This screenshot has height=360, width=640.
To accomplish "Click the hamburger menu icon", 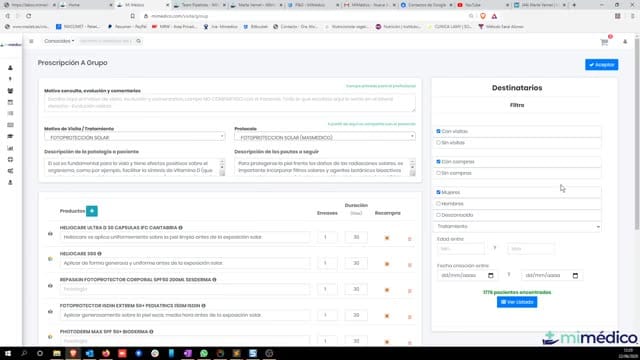I will pyautogui.click(x=31, y=41).
